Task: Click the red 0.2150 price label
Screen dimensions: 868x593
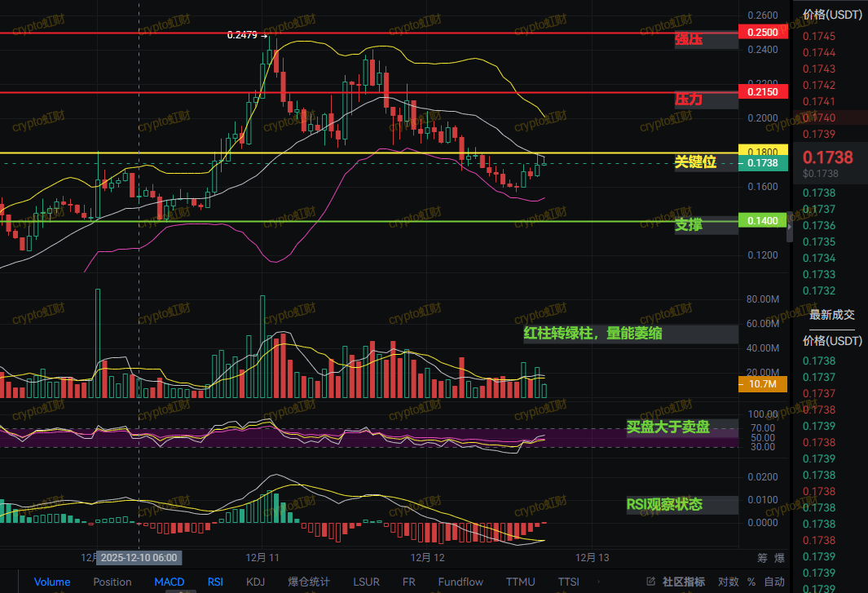Action: (763, 92)
